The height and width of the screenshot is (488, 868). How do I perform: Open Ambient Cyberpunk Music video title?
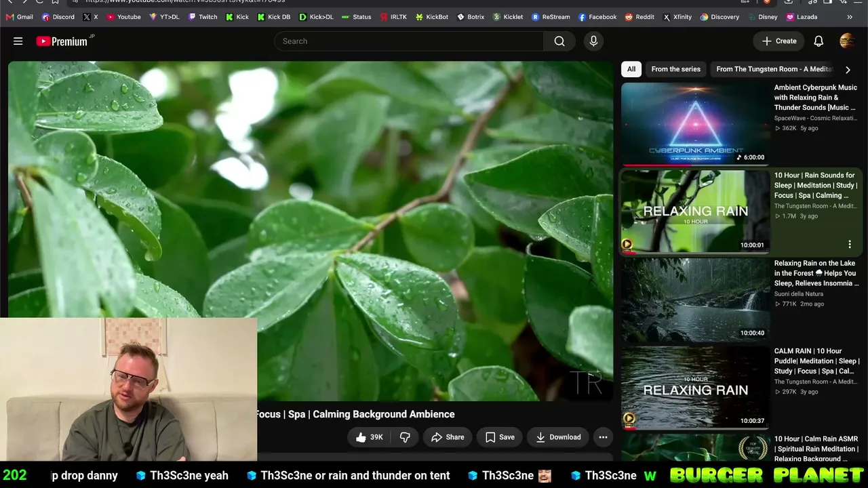(x=816, y=98)
